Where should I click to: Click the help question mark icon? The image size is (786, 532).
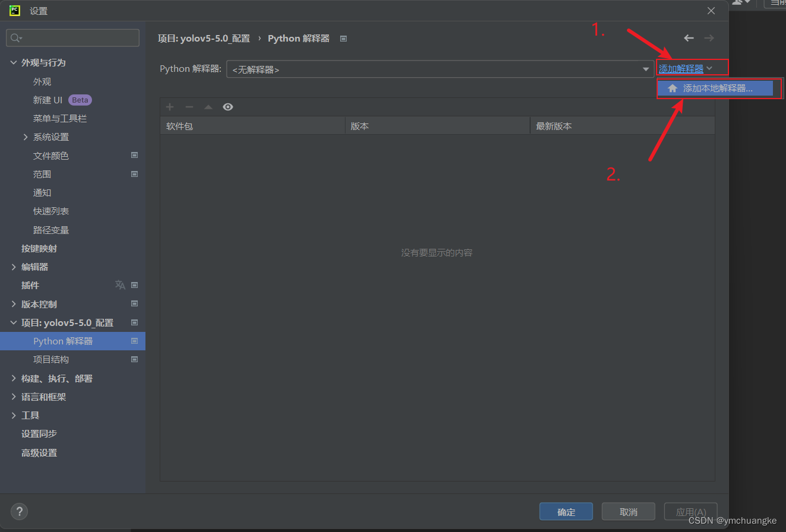click(x=19, y=511)
